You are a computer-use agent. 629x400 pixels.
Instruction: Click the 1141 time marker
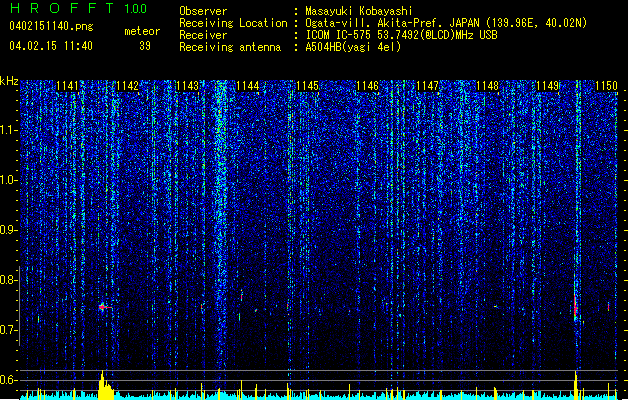click(67, 86)
